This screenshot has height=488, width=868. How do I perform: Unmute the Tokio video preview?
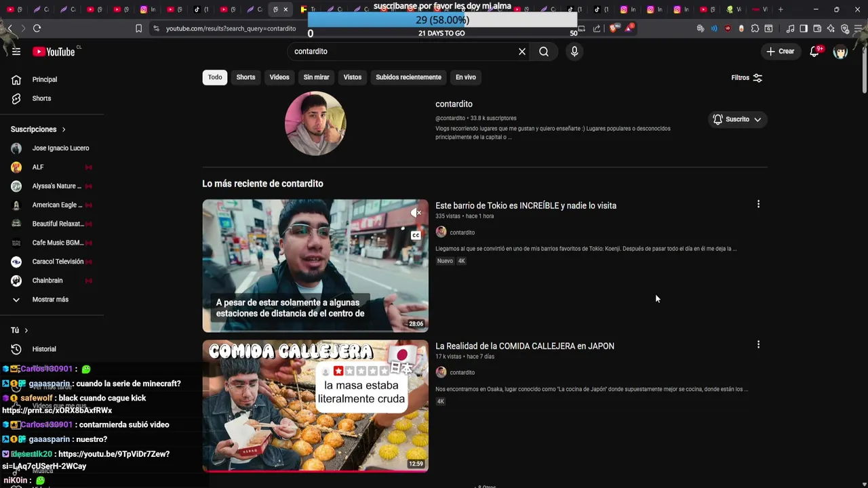[x=416, y=213]
